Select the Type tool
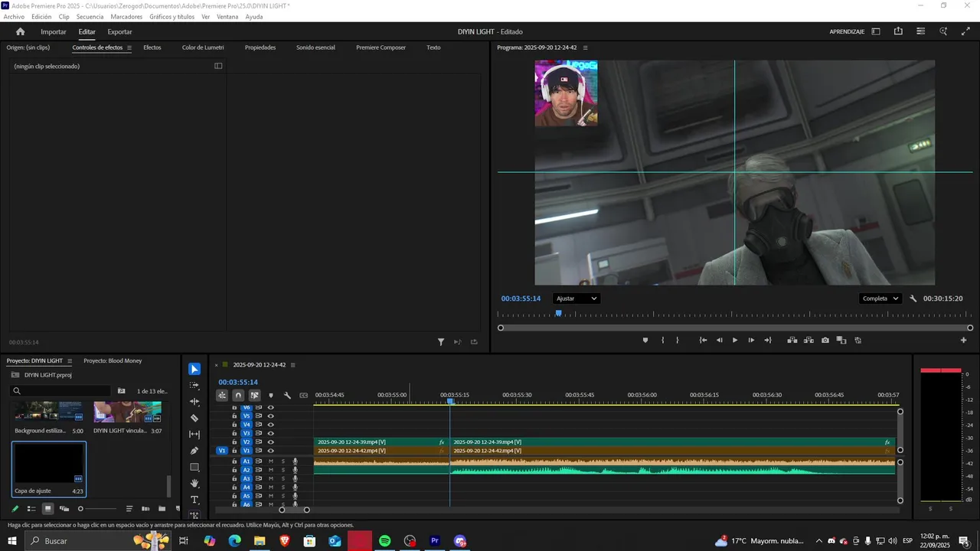This screenshot has width=980, height=551. pyautogui.click(x=194, y=500)
